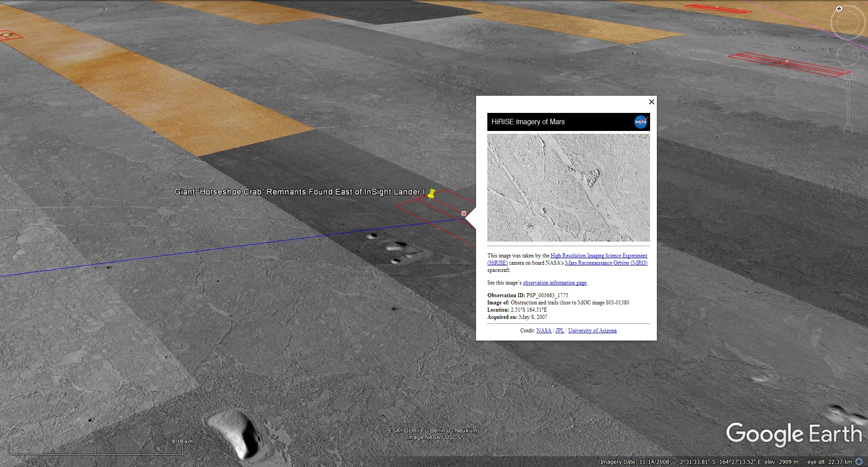Click the JPL credit link
Image resolution: width=868 pixels, height=467 pixels.
[x=560, y=331]
